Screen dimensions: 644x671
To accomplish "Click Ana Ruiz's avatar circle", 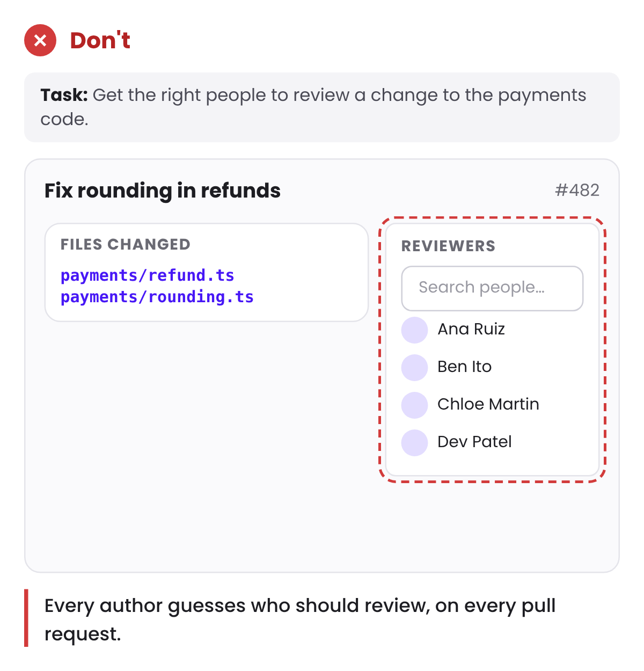I will 414,330.
